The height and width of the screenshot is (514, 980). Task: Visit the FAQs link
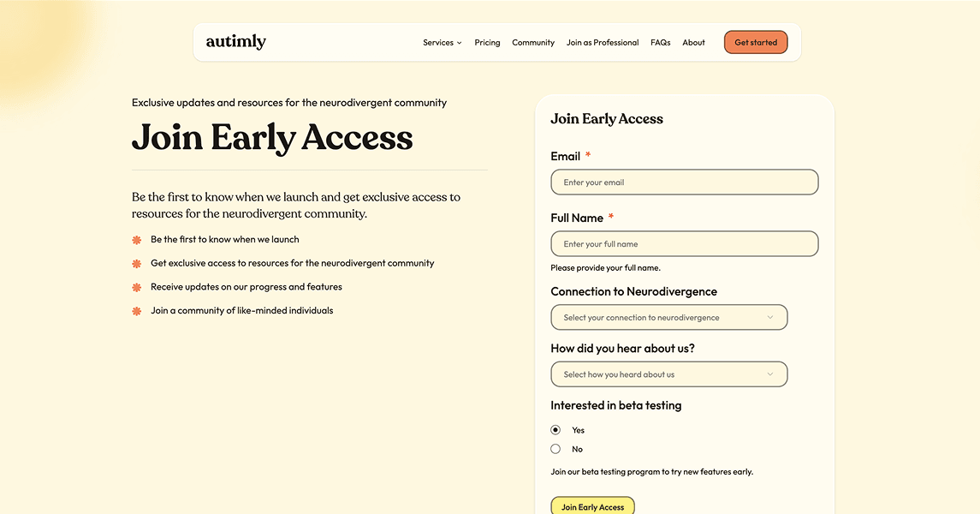[660, 43]
